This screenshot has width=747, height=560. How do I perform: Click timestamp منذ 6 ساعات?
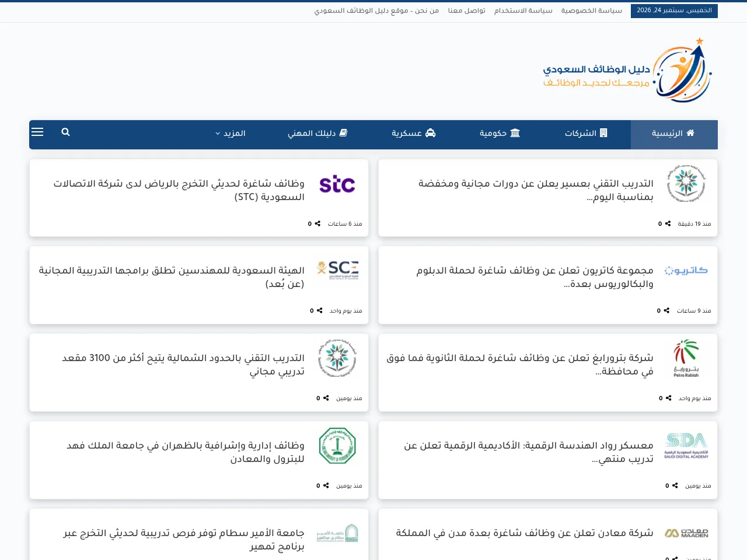click(345, 223)
